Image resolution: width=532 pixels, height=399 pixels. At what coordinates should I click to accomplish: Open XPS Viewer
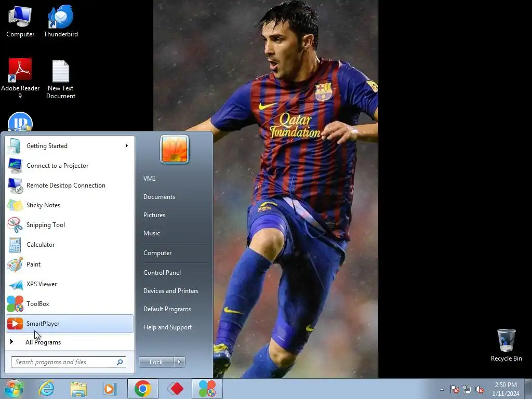(x=70, y=284)
